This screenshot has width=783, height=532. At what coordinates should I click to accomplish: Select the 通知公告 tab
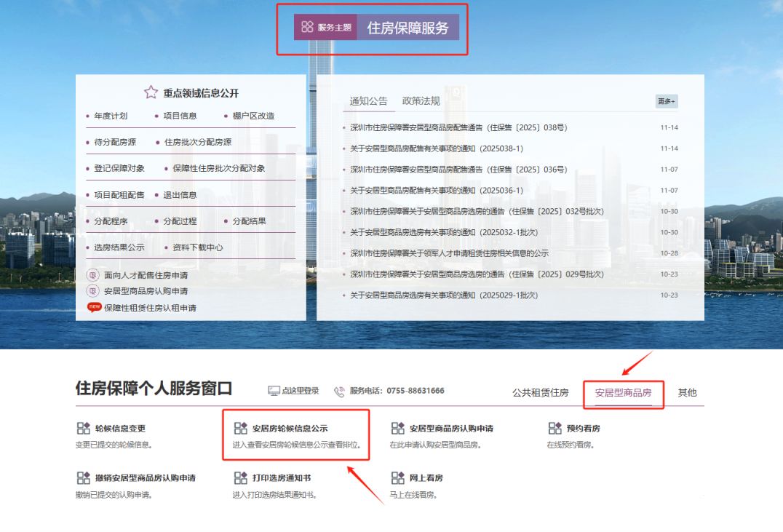click(367, 100)
